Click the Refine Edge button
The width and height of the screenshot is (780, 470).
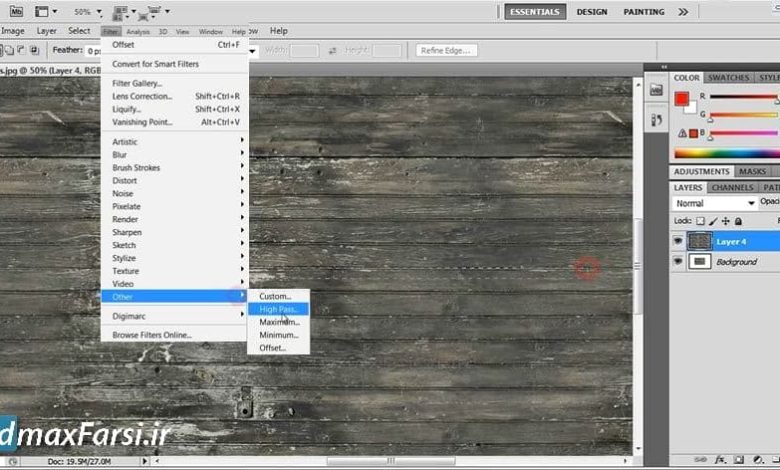[x=446, y=50]
